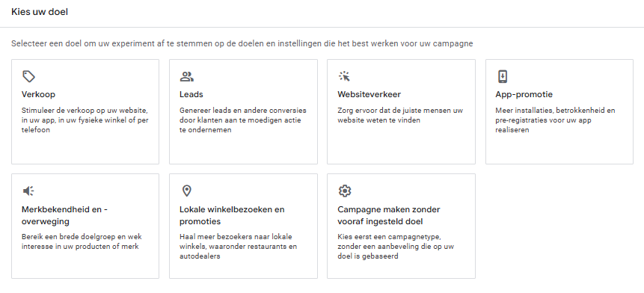Click the App-promotie description about installaties
The image size is (644, 293).
coord(555,120)
